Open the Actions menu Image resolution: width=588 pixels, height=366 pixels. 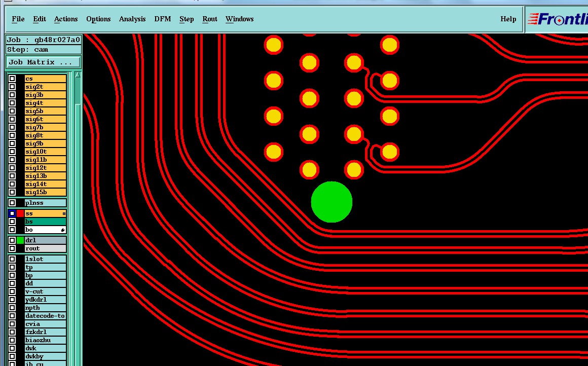click(65, 19)
